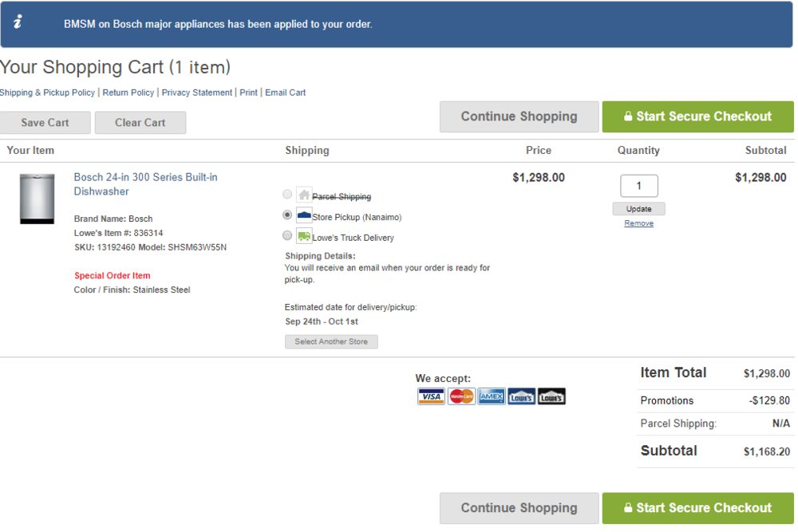
Task: Open the Return Policy link
Action: [128, 93]
